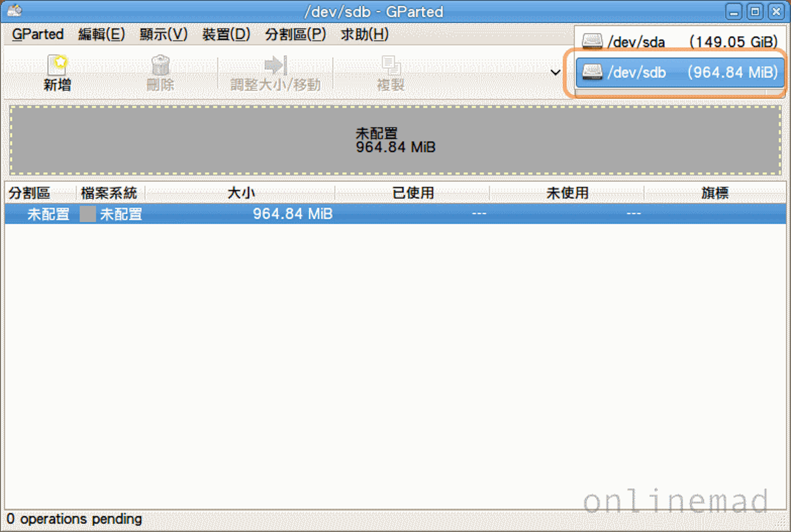791x532 pixels.
Task: Click the Delete (刪除) trash icon
Action: (x=160, y=65)
